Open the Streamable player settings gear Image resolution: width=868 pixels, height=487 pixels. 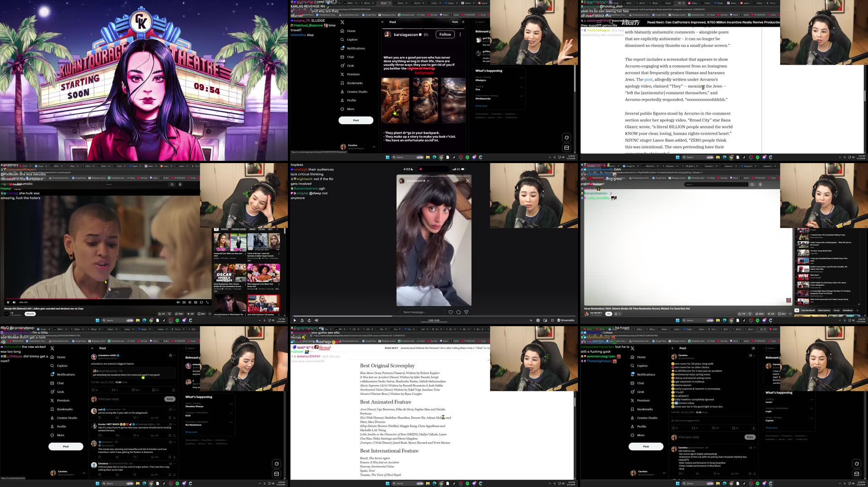537,320
